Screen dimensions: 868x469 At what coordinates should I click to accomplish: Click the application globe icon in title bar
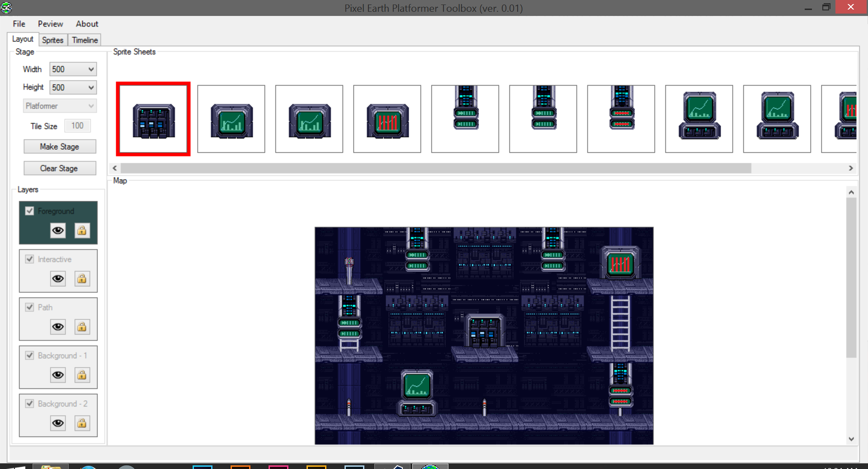tap(6, 7)
